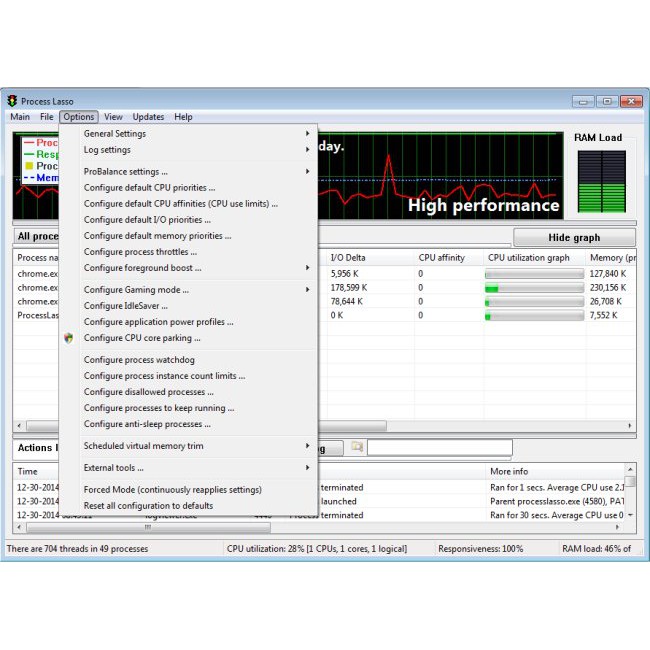Click the Process Lasso title bar icon

pyautogui.click(x=12, y=101)
